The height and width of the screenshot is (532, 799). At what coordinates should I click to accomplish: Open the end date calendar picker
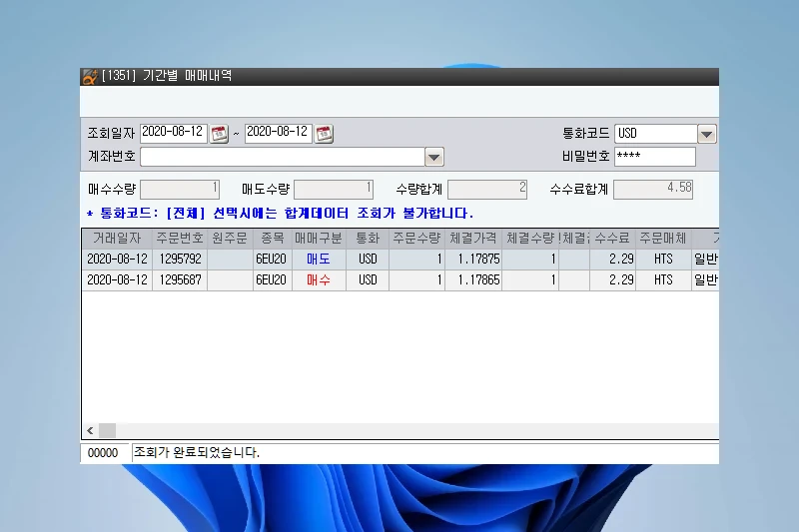point(324,134)
